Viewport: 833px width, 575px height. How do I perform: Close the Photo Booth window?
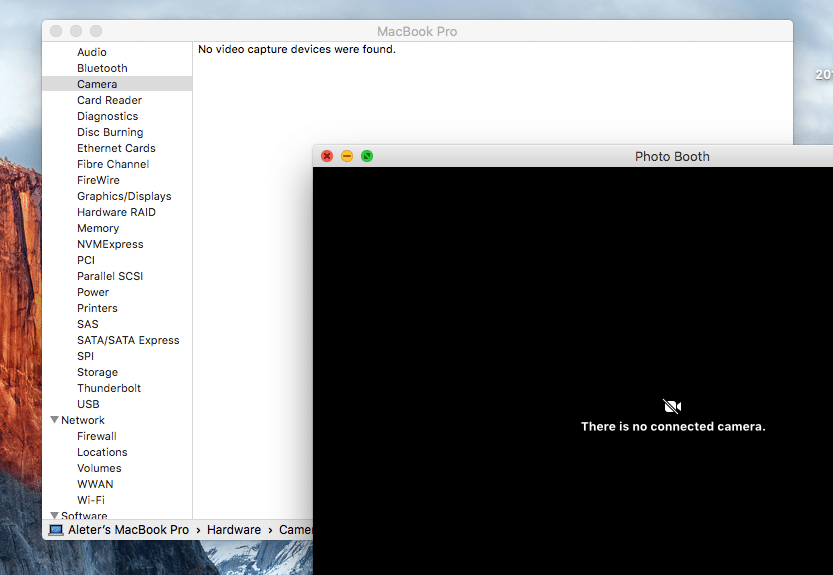tap(327, 156)
